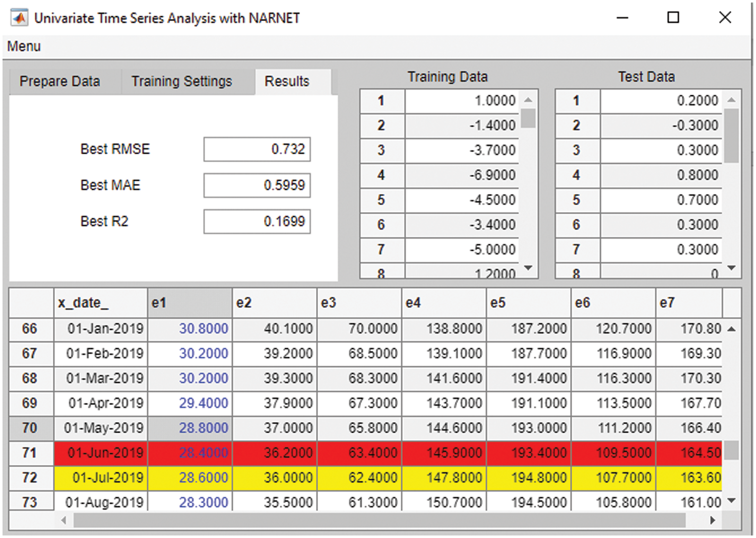
Task: Select the Results tab
Action: pos(287,82)
